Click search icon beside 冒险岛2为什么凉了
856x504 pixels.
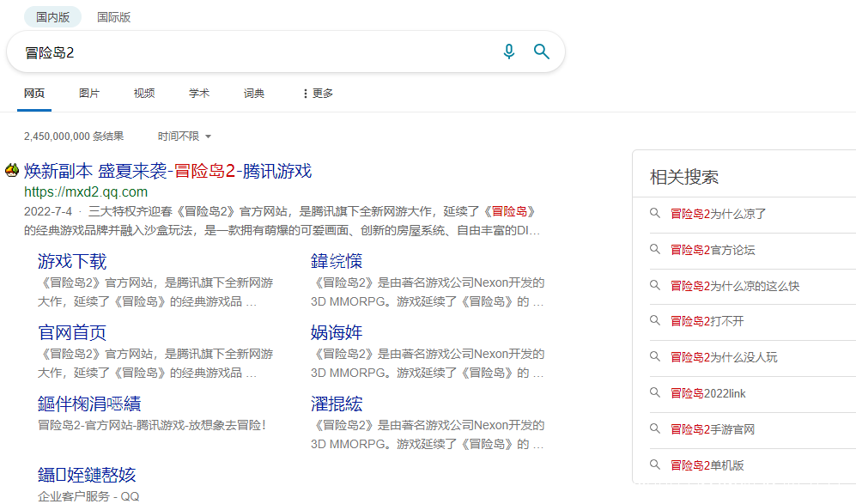point(655,214)
